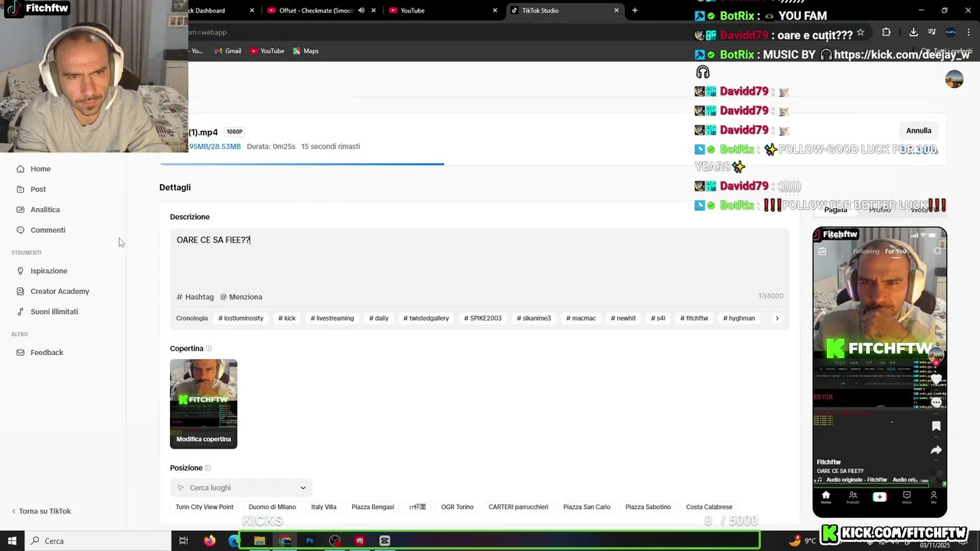Click the Posizione info icon
The width and height of the screenshot is (980, 551).
[207, 468]
